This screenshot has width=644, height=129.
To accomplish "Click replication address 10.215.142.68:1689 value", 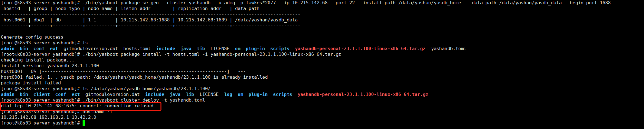I will pos(202,20).
